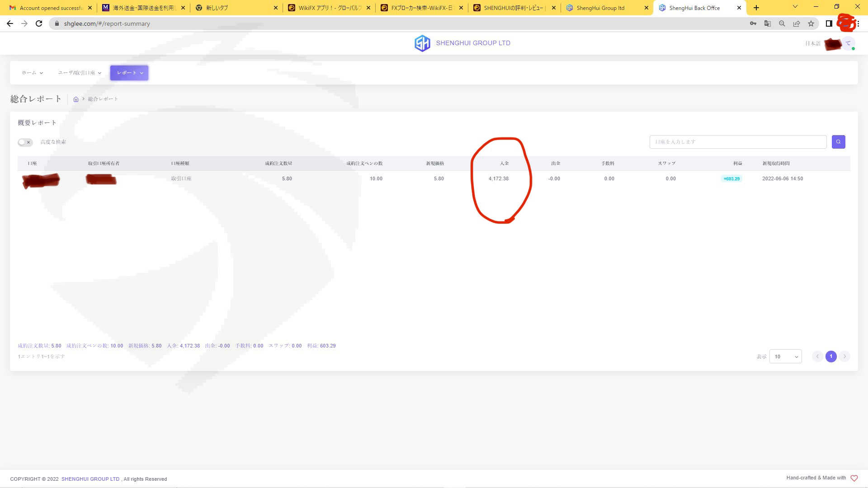The image size is (868, 488).
Task: Click SHENGHUI GROUP LTD footer link
Action: [x=90, y=479]
